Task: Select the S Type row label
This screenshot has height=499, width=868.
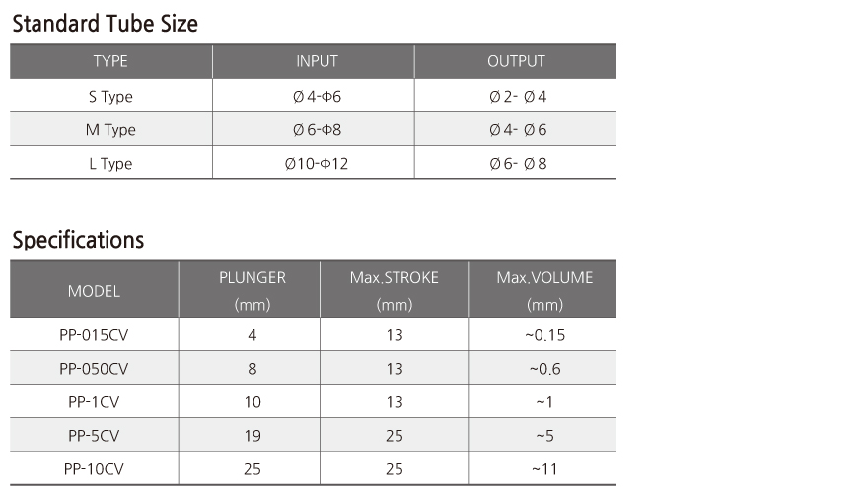Action: click(110, 97)
